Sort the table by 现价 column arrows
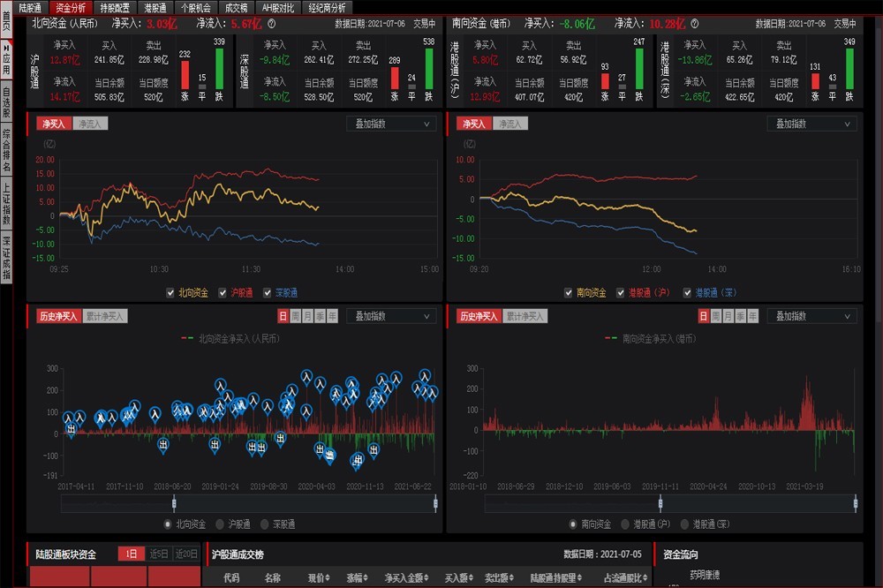 328,578
